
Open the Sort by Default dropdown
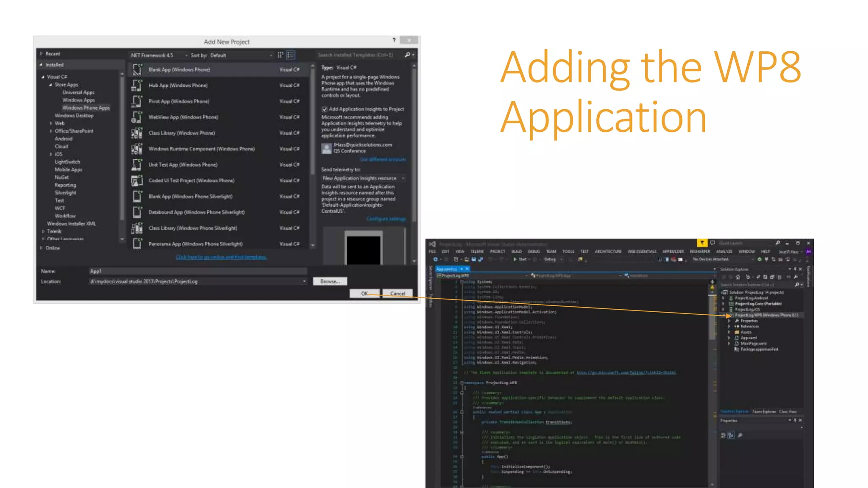pos(241,55)
